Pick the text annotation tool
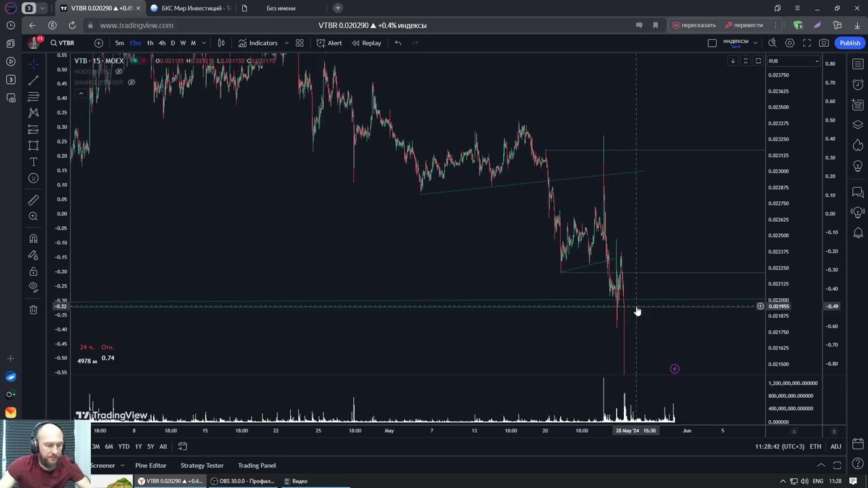The width and height of the screenshot is (868, 488). [33, 162]
